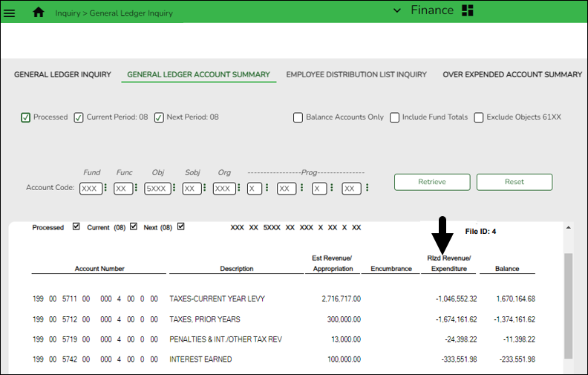Open the Sobj field ellipsis lookup
This screenshot has width=588, height=375.
(x=205, y=187)
